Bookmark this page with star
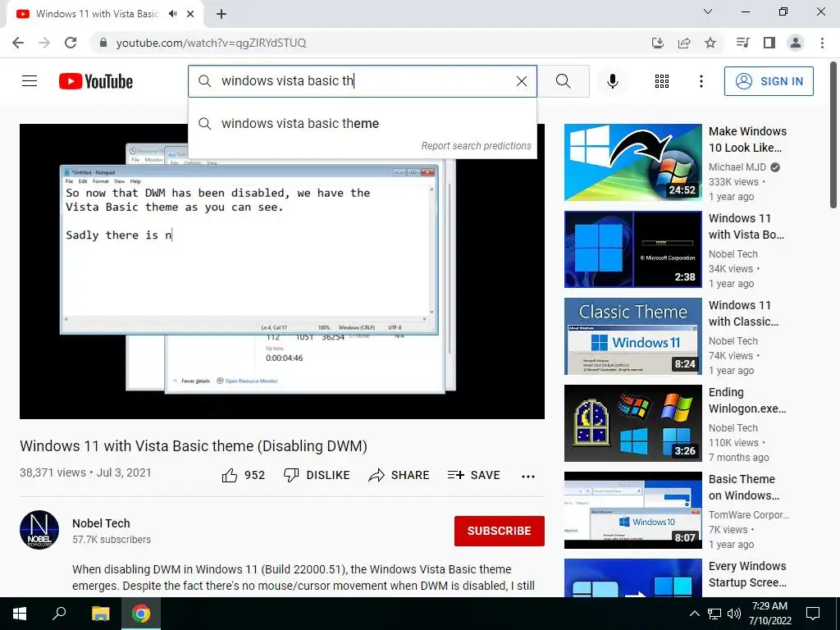The image size is (840, 630). click(710, 43)
